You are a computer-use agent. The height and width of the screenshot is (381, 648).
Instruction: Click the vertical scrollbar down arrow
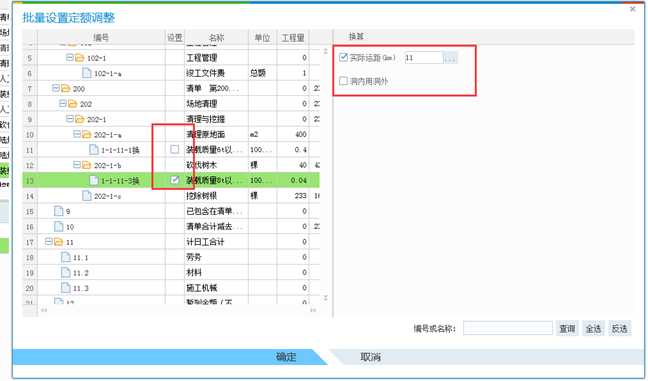coord(326,298)
